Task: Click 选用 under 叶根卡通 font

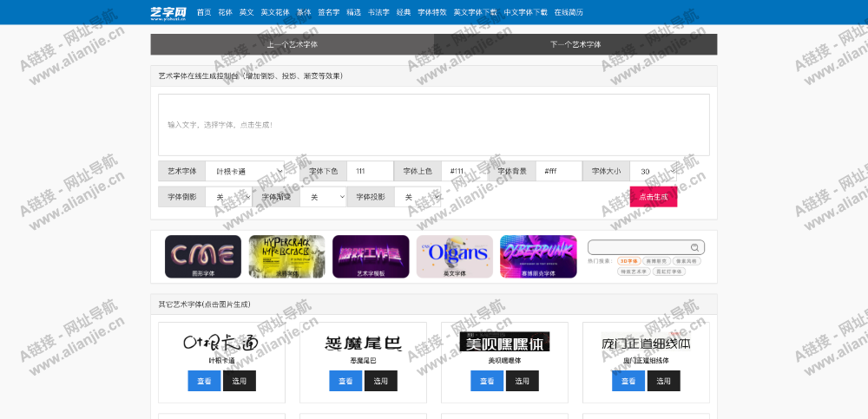Action: pos(239,381)
